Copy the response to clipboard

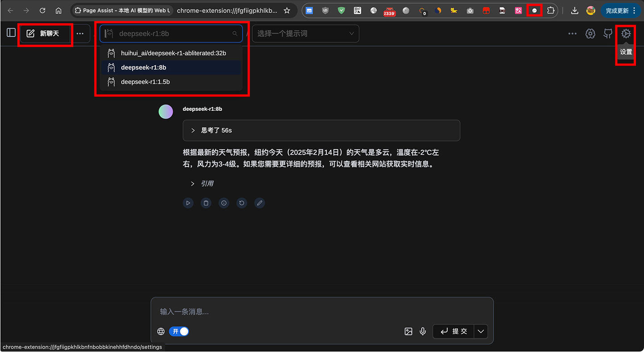pos(206,203)
